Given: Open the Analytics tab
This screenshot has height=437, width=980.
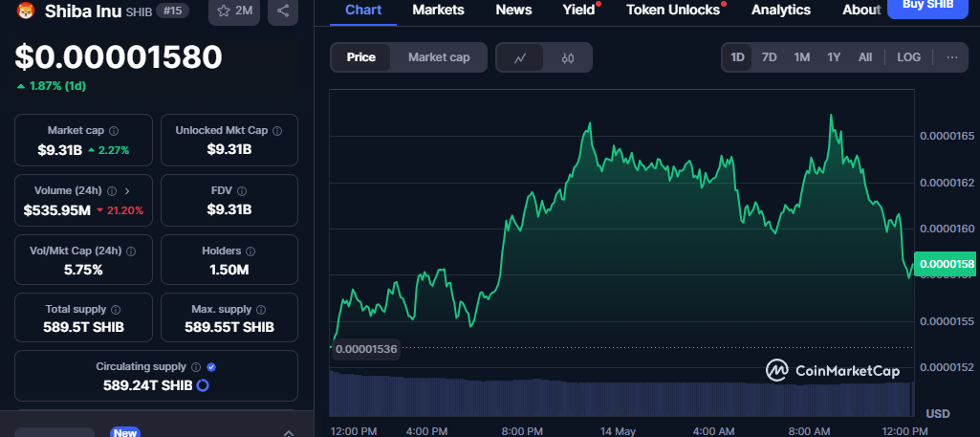Looking at the screenshot, I should point(780,10).
